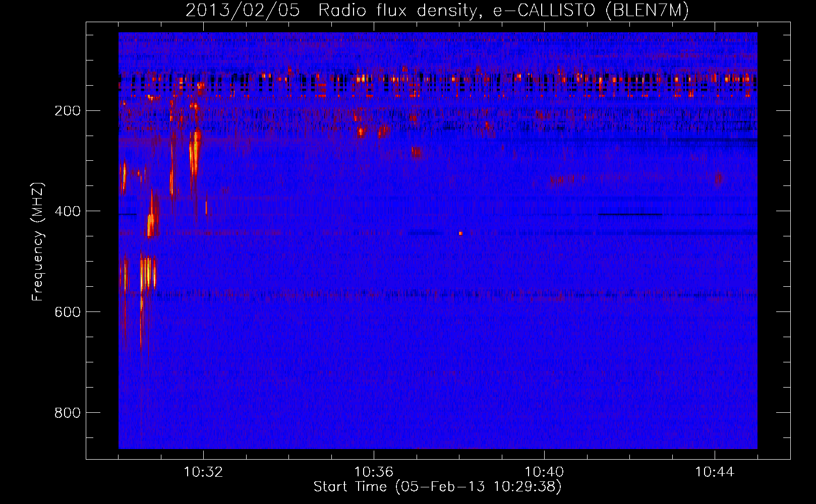
Task: Click the 'Start Time (05-Feb-13 10:29:38)' axis label
Action: 437,487
